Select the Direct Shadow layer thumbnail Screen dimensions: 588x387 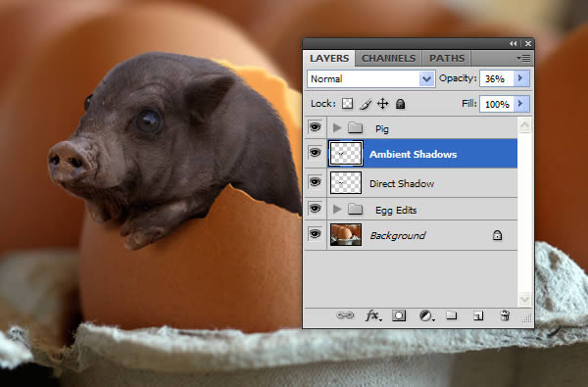click(x=346, y=183)
